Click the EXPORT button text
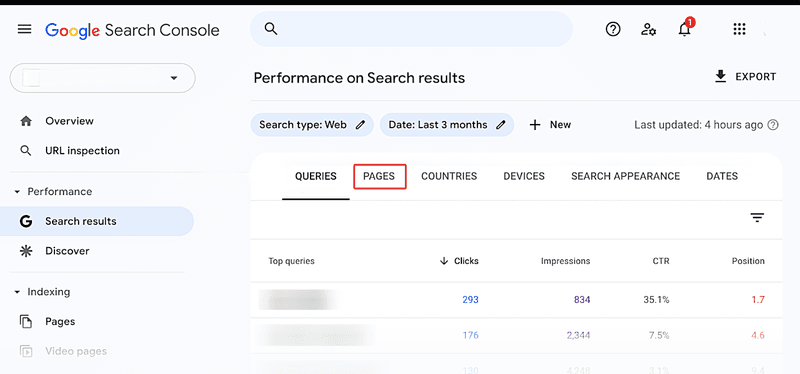Screen dimensions: 800x374 [x=756, y=77]
